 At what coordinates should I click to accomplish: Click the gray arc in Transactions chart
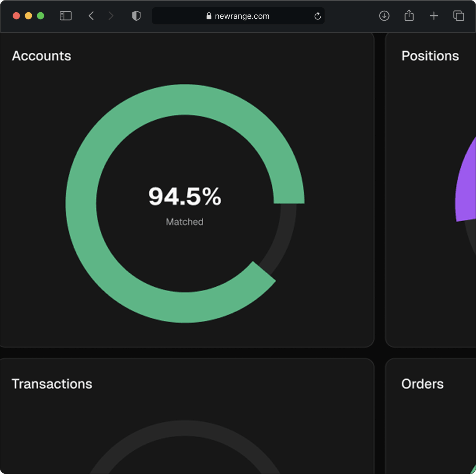click(x=185, y=428)
